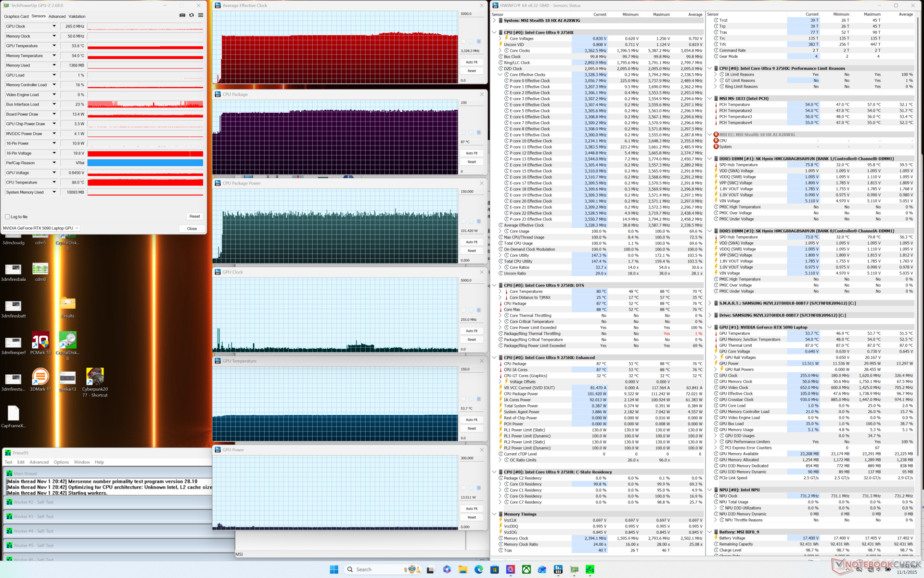
Task: Click GPU-Z Reset button
Action: pyautogui.click(x=194, y=216)
